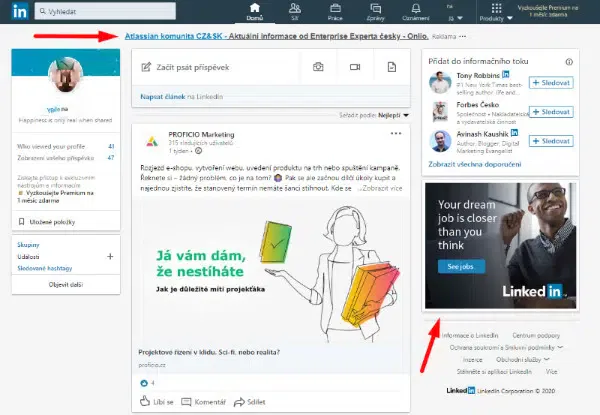Click the LinkedIn logo in top bar
Screen dimensions: 600x415
20,11
